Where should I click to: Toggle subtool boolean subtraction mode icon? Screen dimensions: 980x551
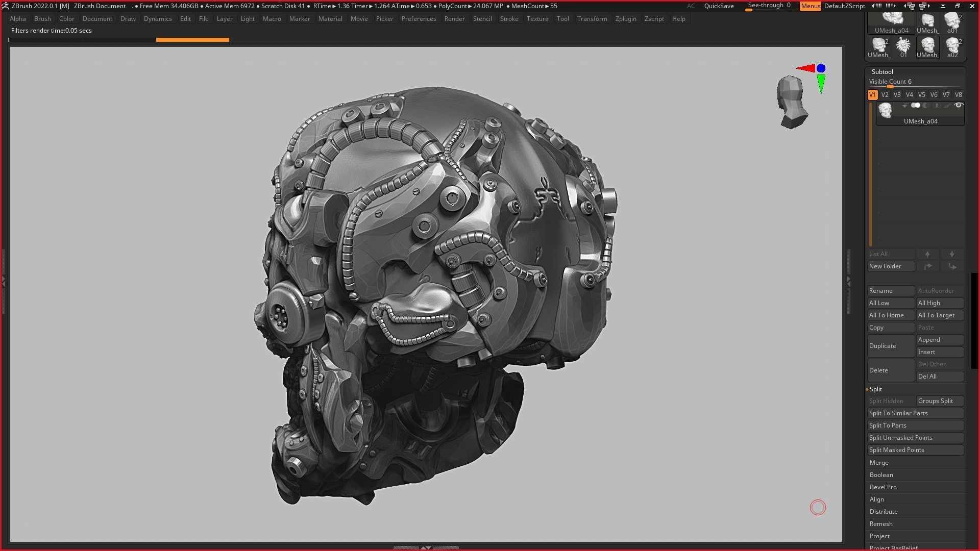926,105
